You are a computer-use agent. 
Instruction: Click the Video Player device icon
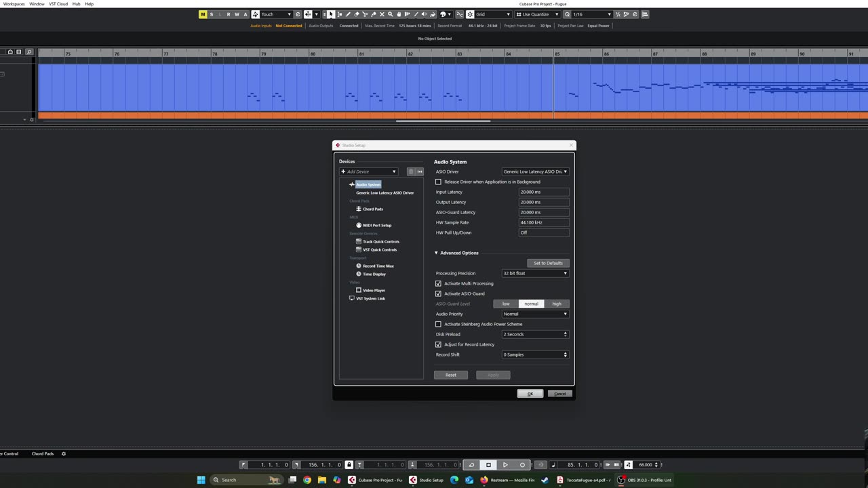pyautogui.click(x=359, y=290)
